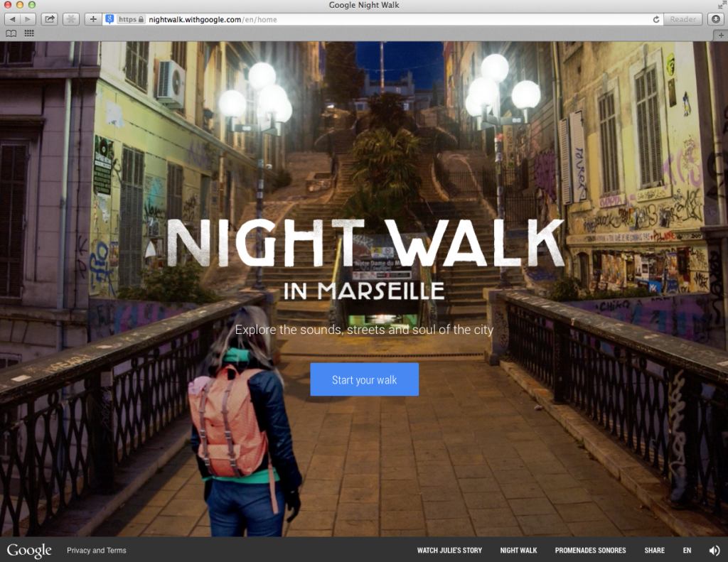Open Top Sites grid icon
The image size is (728, 562).
pos(29,33)
